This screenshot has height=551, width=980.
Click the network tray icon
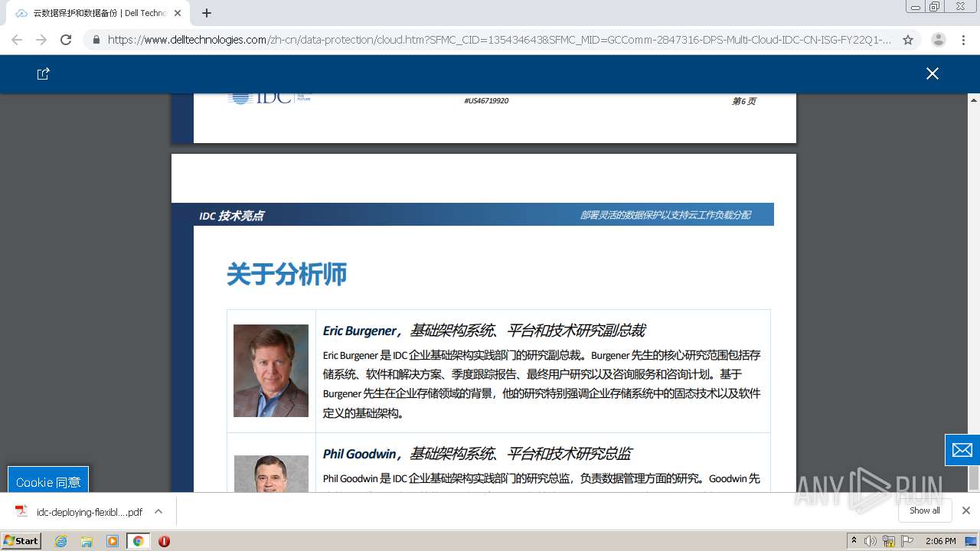click(x=889, y=541)
